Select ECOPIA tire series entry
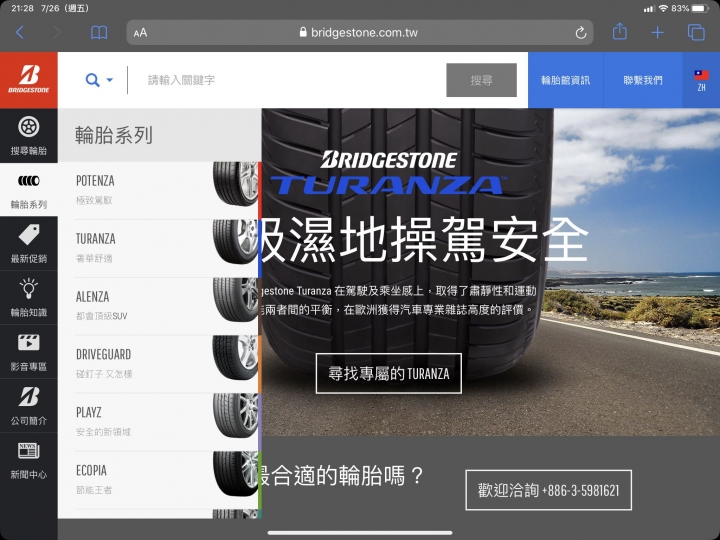Viewport: 720px width, 540px height. pyautogui.click(x=159, y=479)
